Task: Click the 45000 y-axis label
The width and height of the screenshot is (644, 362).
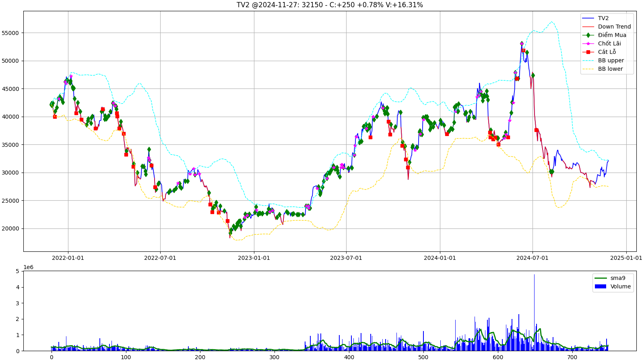Action: pyautogui.click(x=11, y=89)
